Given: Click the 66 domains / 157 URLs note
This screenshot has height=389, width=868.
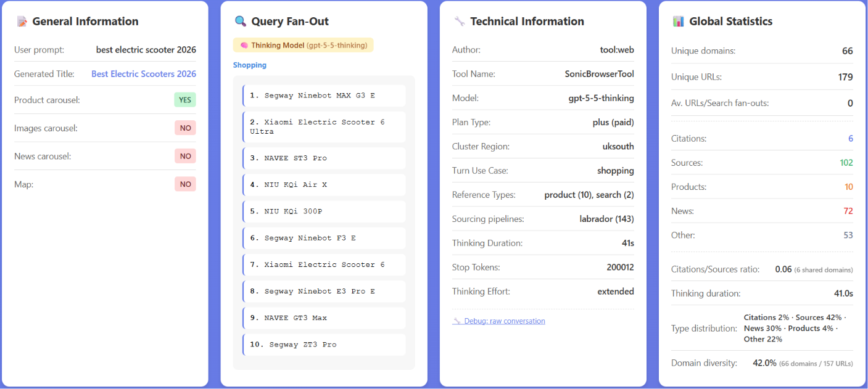Looking at the screenshot, I should [816, 364].
